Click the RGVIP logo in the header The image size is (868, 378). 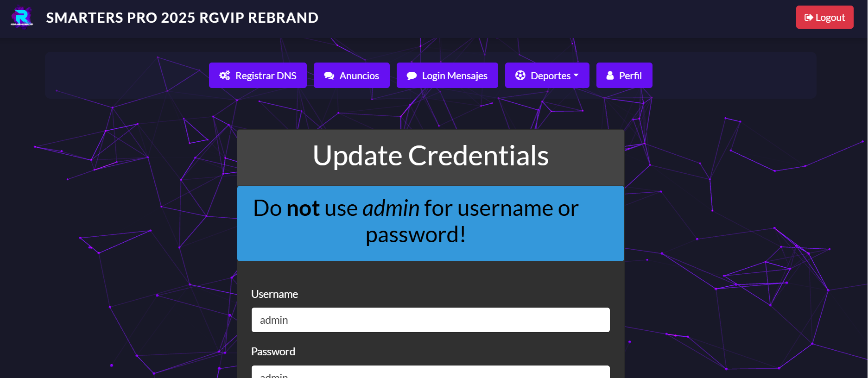(22, 18)
